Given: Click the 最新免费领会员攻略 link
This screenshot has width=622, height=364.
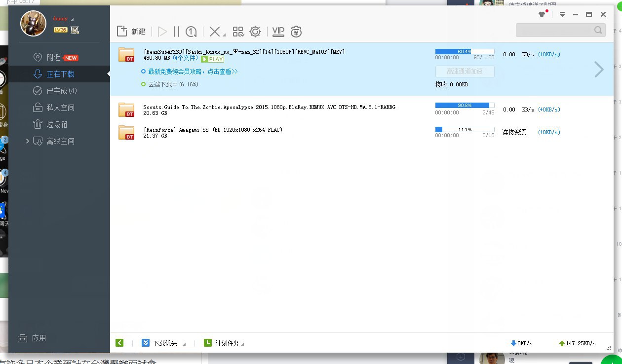Looking at the screenshot, I should click(x=193, y=72).
